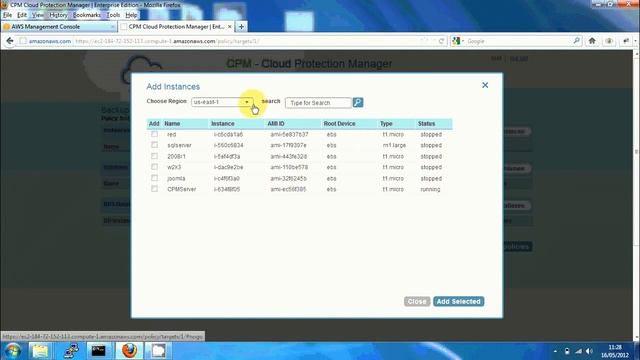This screenshot has width=640, height=360.
Task: Switch to the AWS Management Console tab
Action: 58,27
